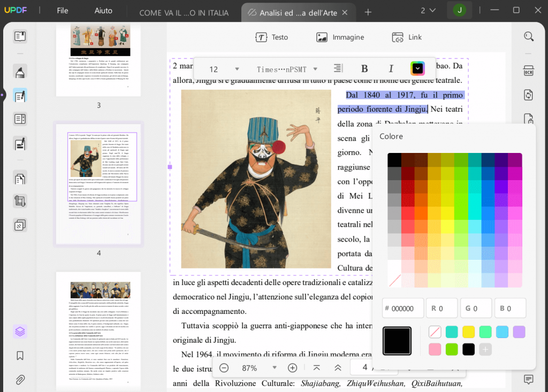The width and height of the screenshot is (548, 392).
Task: Open the Attachments paperclip icon
Action: coord(20,380)
